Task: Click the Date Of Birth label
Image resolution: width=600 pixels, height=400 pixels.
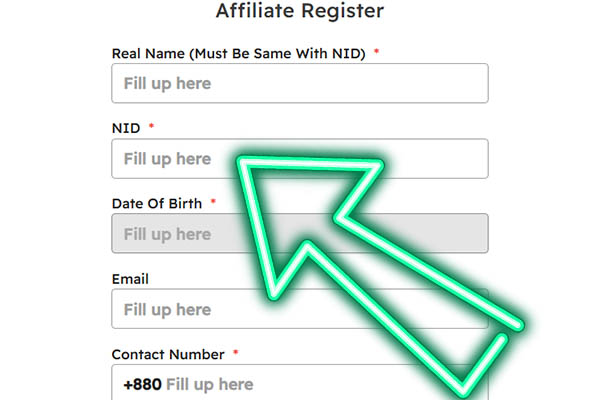Action: (x=157, y=203)
